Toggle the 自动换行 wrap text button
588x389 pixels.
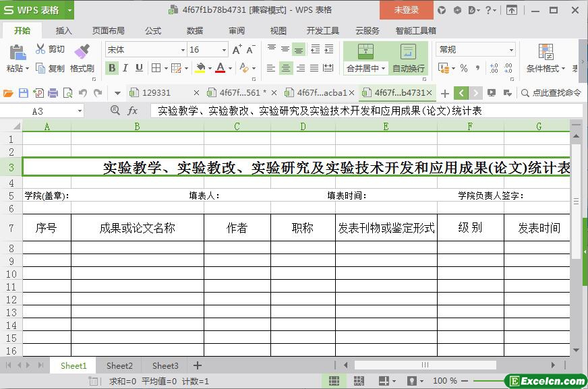[408, 58]
